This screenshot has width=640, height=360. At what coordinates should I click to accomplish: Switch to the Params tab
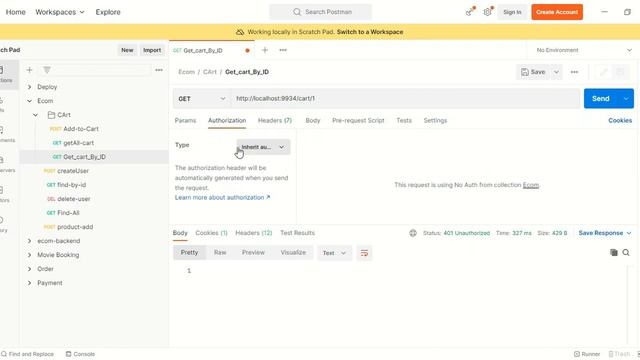click(185, 120)
